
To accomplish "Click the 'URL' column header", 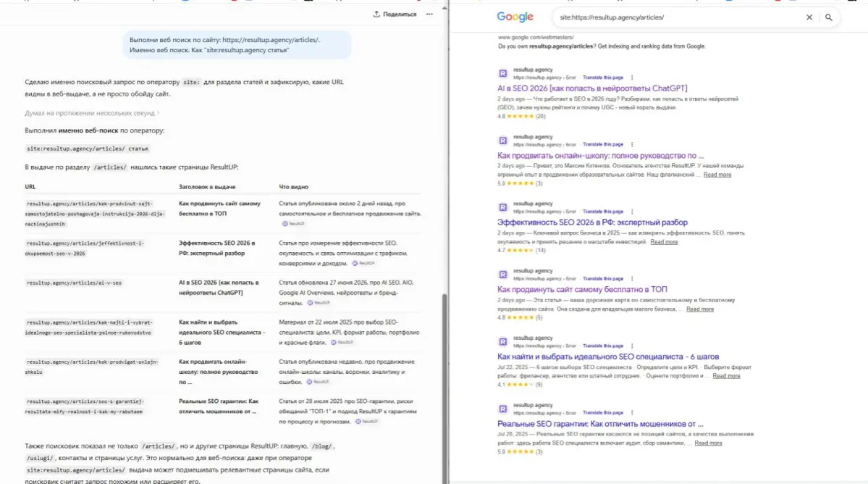I will click(30, 187).
